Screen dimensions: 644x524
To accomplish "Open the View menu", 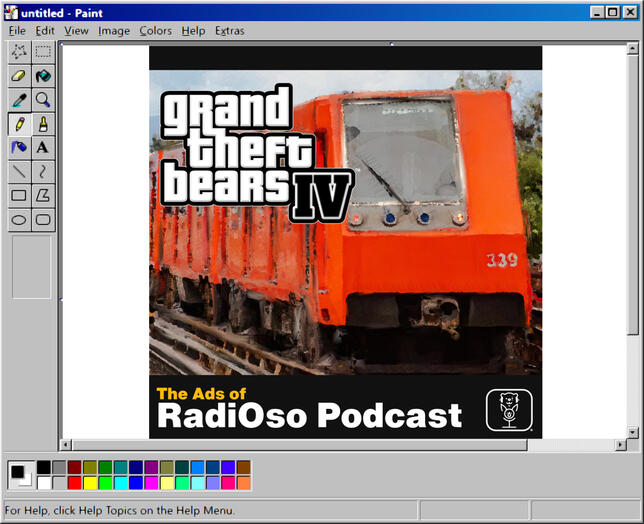I will (76, 31).
